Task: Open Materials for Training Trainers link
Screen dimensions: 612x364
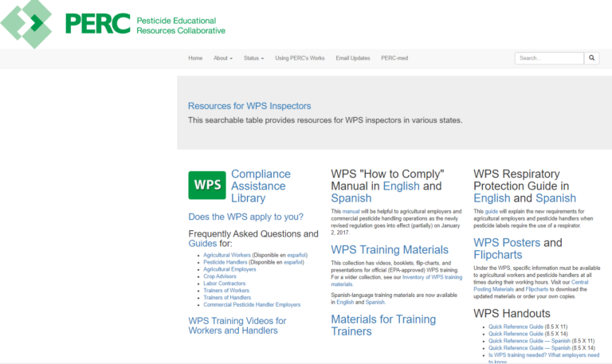Action: pyautogui.click(x=383, y=326)
